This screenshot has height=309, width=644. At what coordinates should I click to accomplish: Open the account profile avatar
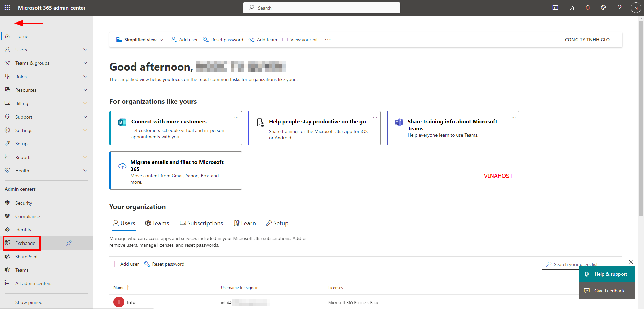[636, 8]
